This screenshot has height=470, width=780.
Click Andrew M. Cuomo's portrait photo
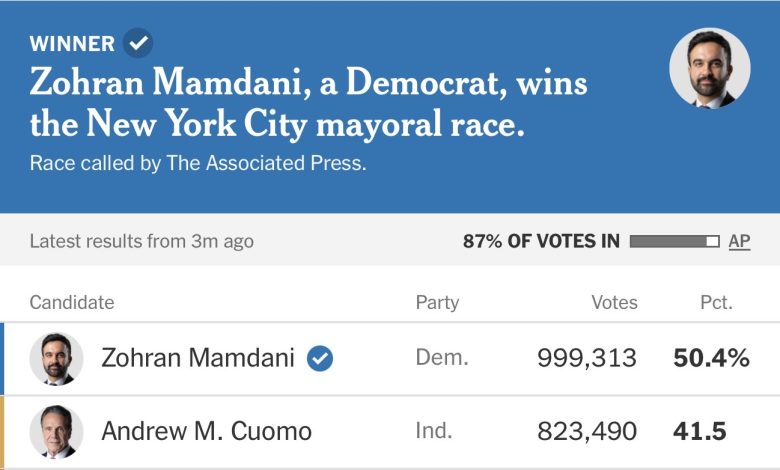(56, 431)
